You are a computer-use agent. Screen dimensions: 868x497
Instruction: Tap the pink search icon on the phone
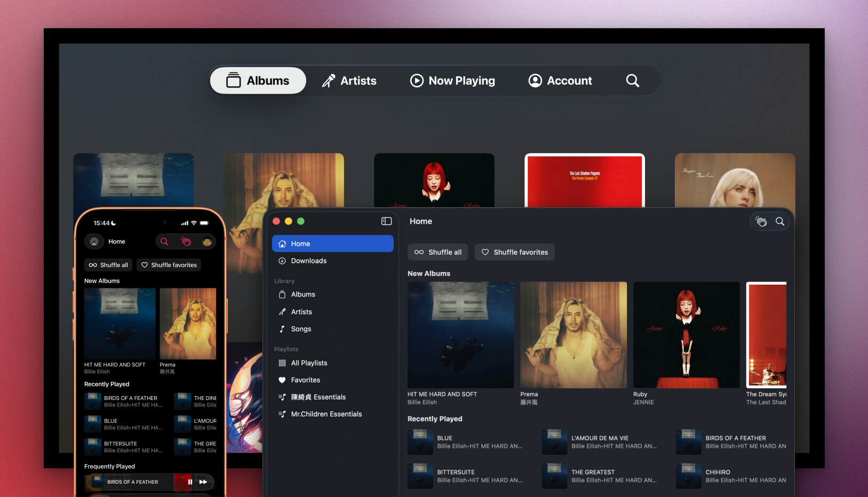[x=164, y=242]
